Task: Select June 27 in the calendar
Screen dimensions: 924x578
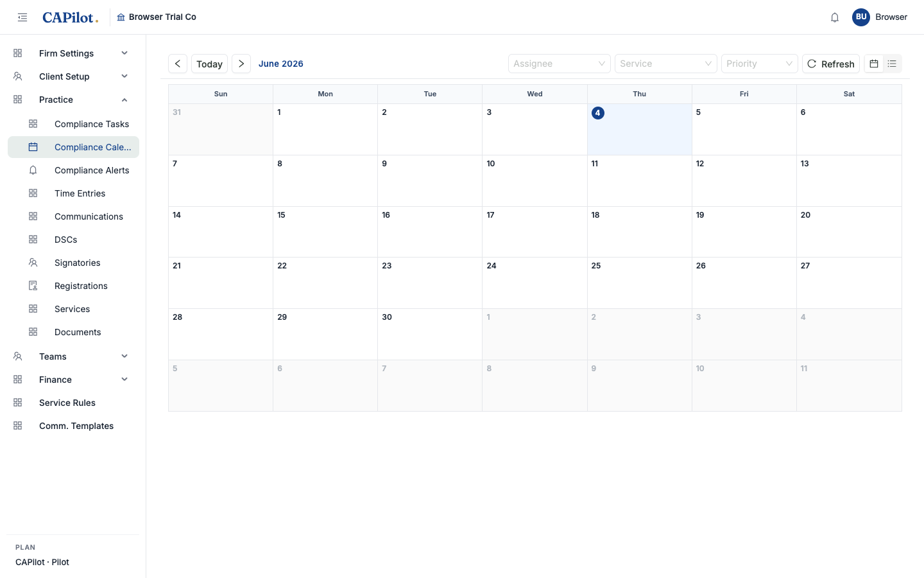Action: pyautogui.click(x=849, y=283)
